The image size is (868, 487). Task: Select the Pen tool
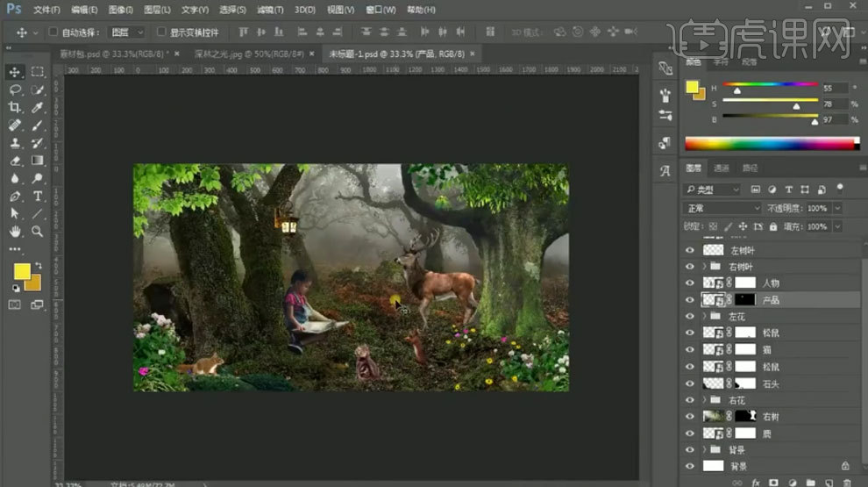tap(15, 197)
